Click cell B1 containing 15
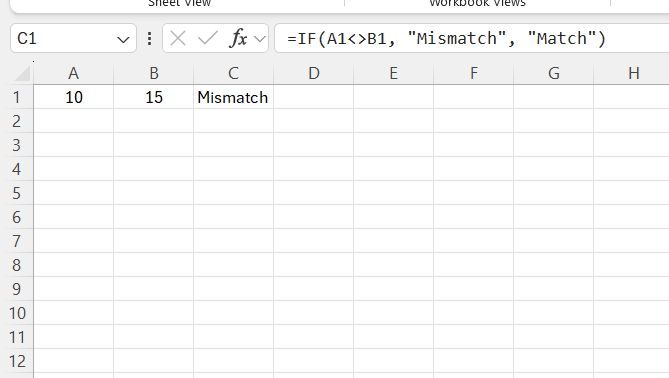The width and height of the screenshot is (669, 378). 154,97
